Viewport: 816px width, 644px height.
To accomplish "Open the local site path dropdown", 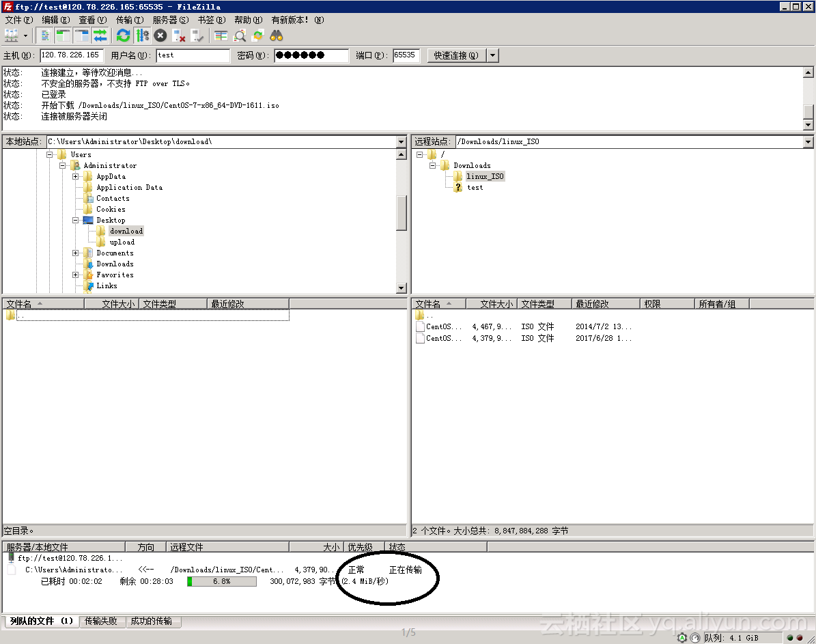I will point(402,141).
